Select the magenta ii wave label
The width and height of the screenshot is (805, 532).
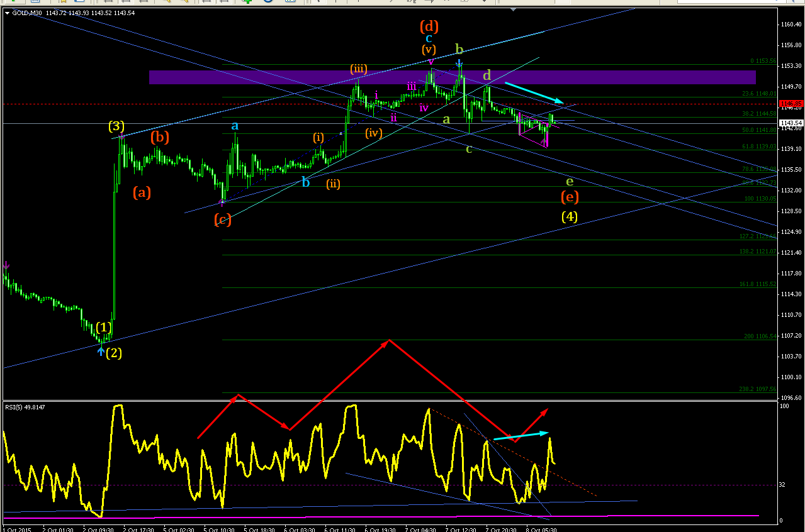pos(393,117)
